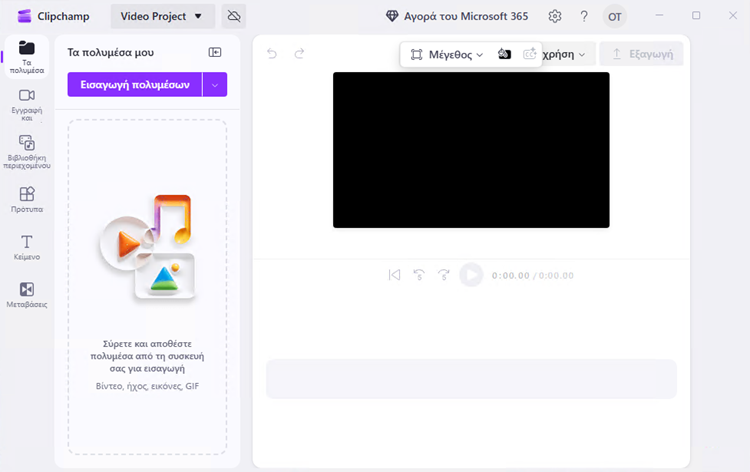Open the Τα πολυμέσα sidebar tab
This screenshot has height=472, width=750.
(27, 57)
